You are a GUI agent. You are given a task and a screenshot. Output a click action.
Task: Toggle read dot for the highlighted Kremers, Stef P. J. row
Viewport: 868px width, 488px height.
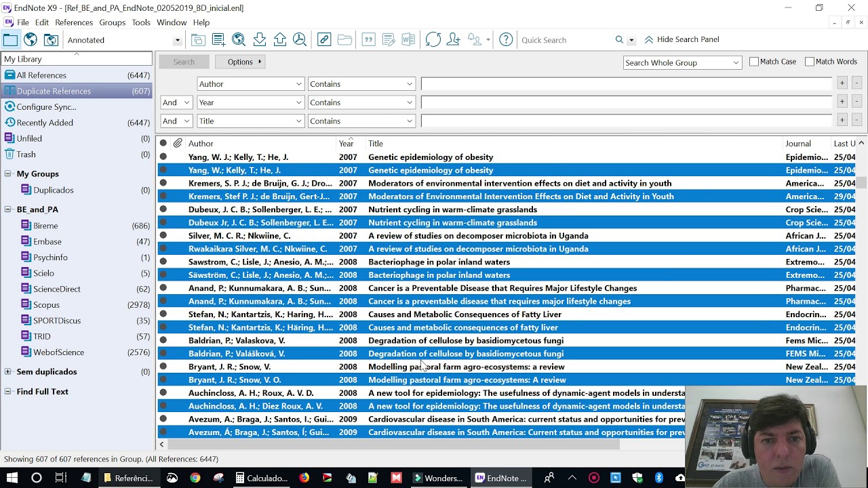[163, 197]
